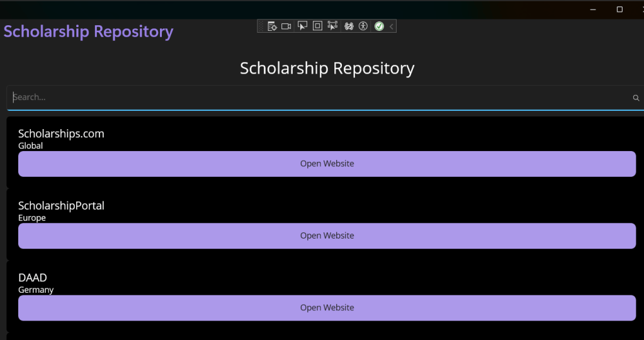
Task: Maximize the application window
Action: click(x=619, y=9)
